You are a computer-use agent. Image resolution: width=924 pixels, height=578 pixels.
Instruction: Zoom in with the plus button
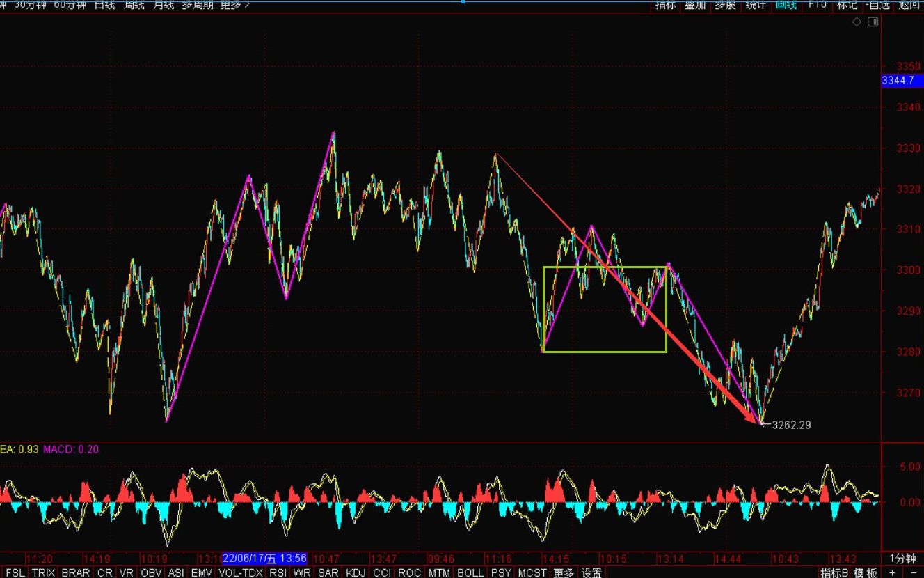(892, 572)
